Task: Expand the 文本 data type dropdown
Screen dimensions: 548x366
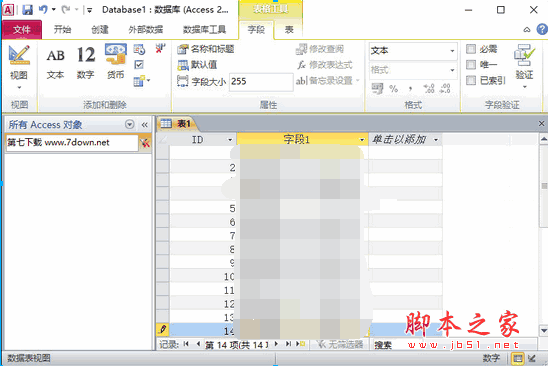Action: [x=452, y=51]
